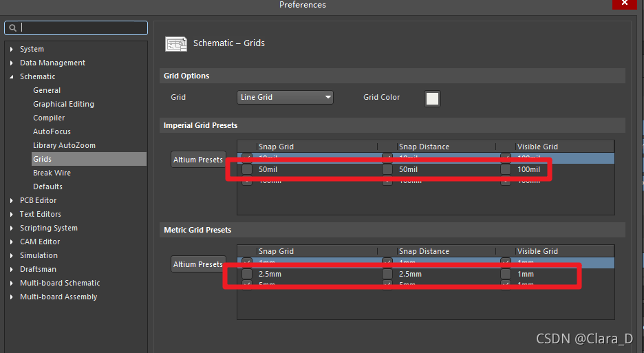Viewport: 644px width, 353px height.
Task: Toggle the 100mil Visible Grid checkbox
Action: click(x=506, y=170)
